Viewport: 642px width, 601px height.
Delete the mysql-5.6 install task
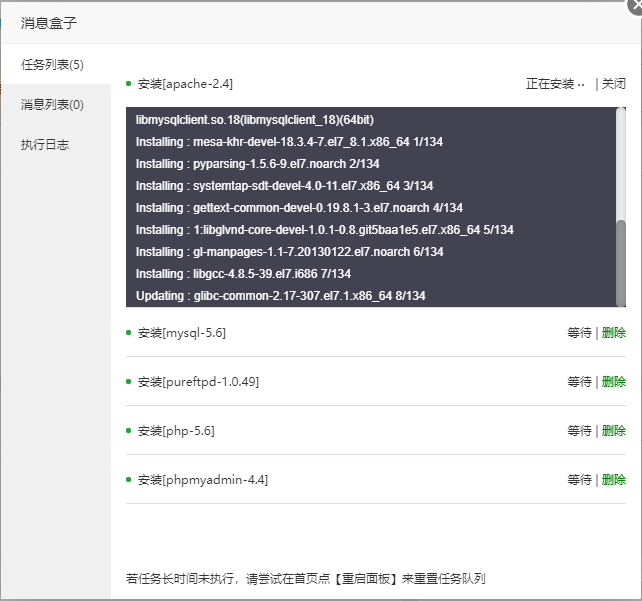coord(613,332)
